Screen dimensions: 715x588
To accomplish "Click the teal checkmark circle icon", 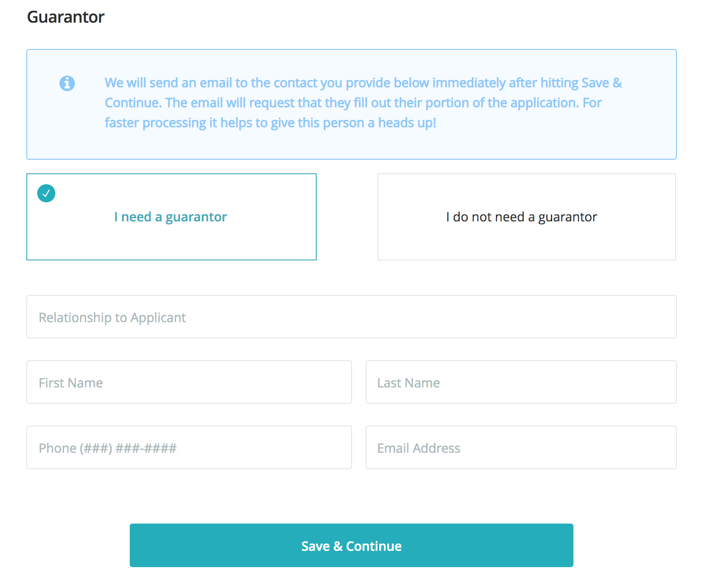I will 46,193.
